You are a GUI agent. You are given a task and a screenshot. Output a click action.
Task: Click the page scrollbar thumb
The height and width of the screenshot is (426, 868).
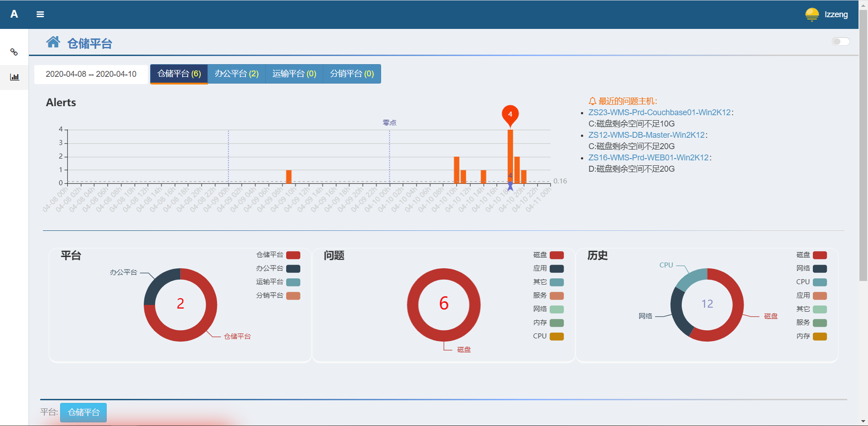click(863, 145)
